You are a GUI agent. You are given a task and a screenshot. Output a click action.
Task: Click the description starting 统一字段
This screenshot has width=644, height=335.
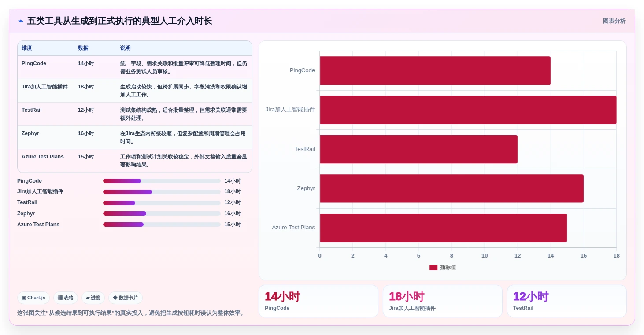click(x=184, y=67)
